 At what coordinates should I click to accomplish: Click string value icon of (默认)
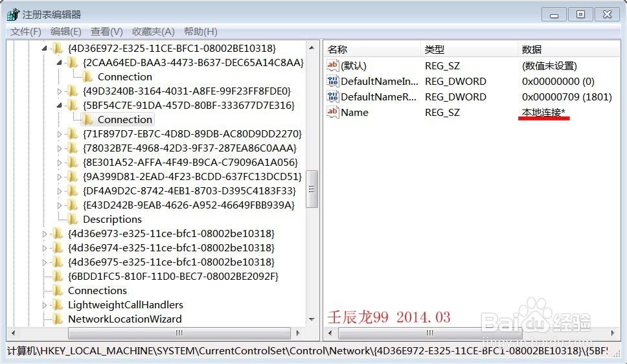click(332, 65)
